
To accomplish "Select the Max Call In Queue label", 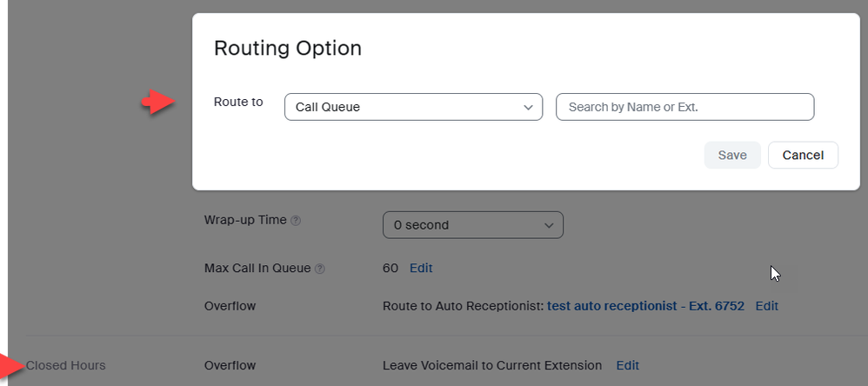I will pyautogui.click(x=257, y=268).
